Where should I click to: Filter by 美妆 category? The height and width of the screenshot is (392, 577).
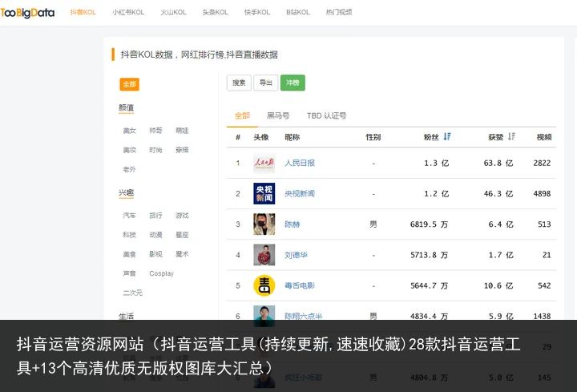coord(130,150)
